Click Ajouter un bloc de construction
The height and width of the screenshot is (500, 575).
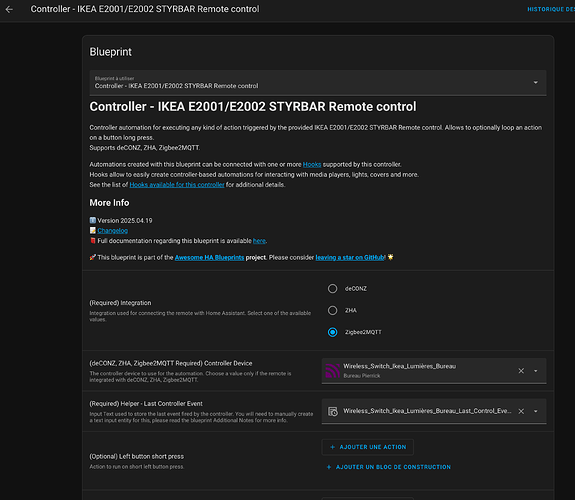pos(388,467)
